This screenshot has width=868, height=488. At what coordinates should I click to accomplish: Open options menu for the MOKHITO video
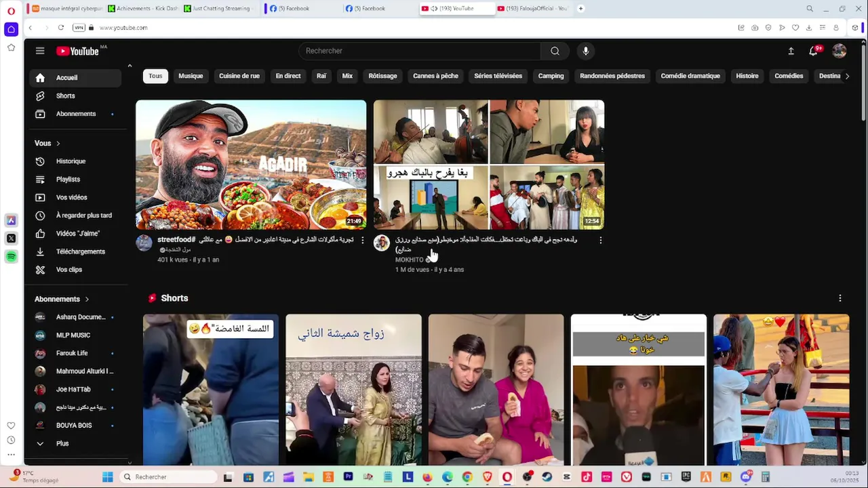(x=600, y=240)
